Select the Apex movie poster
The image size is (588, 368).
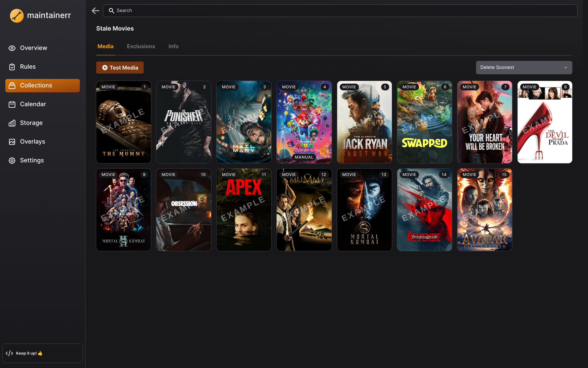(244, 210)
